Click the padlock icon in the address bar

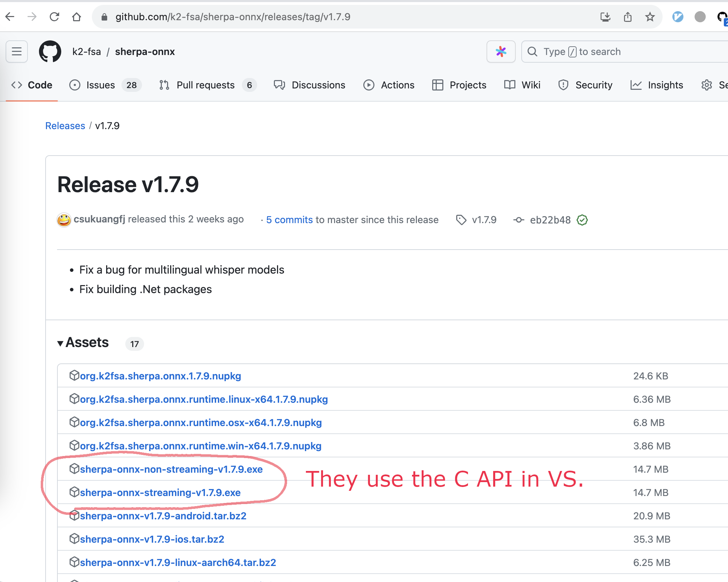[104, 17]
